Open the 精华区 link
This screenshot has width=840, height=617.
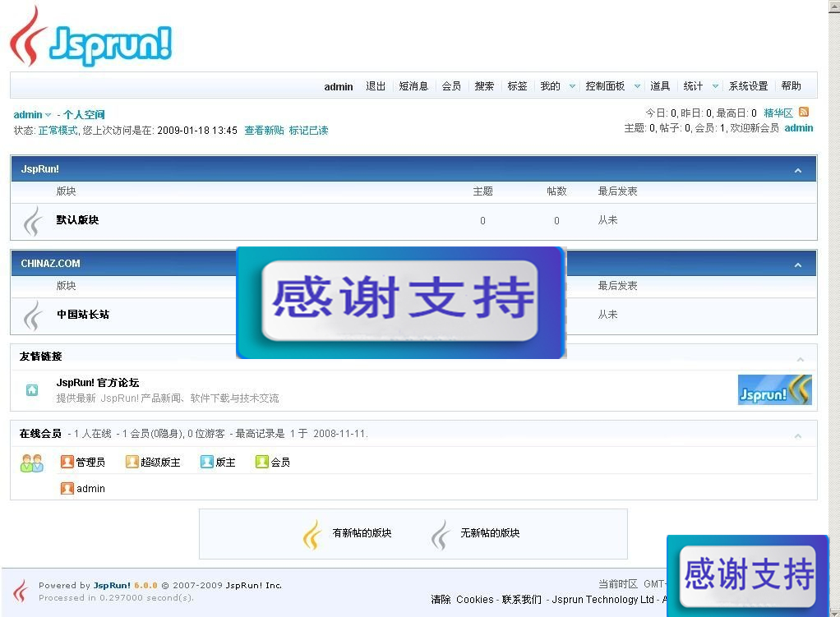coord(778,113)
